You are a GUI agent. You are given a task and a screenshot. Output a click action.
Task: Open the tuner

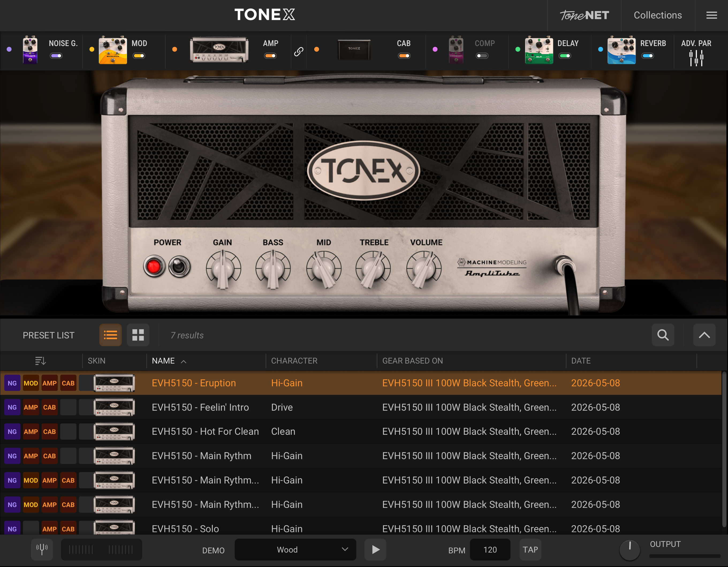click(x=42, y=549)
